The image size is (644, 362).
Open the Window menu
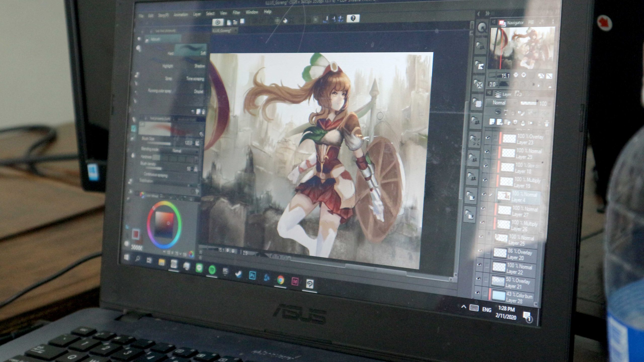[252, 12]
